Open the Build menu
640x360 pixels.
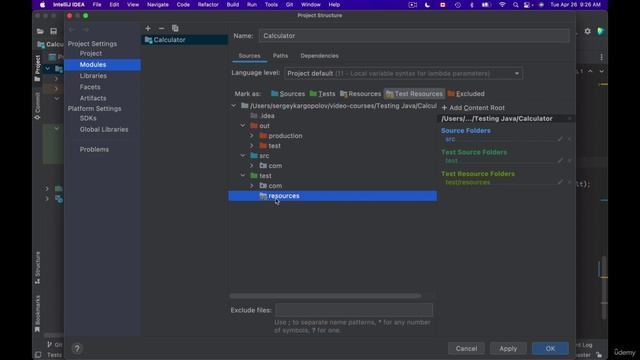click(233, 5)
